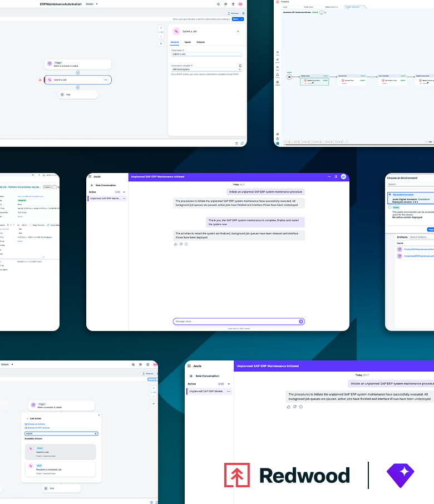The image size is (434, 504).
Task: Click the Browse All Actions link
Action: tap(36, 424)
